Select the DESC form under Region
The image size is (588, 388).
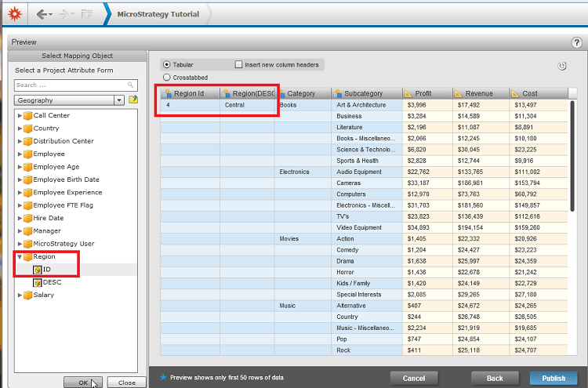(x=52, y=282)
